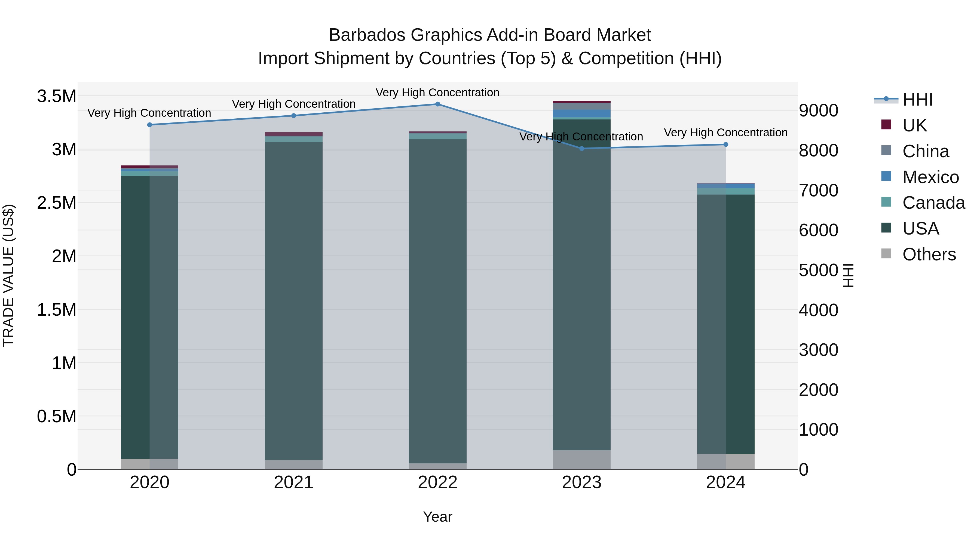Viewport: 980px width, 551px height.
Task: Click the chart title Barbados Graphics Add-in Board Market
Action: (x=490, y=35)
